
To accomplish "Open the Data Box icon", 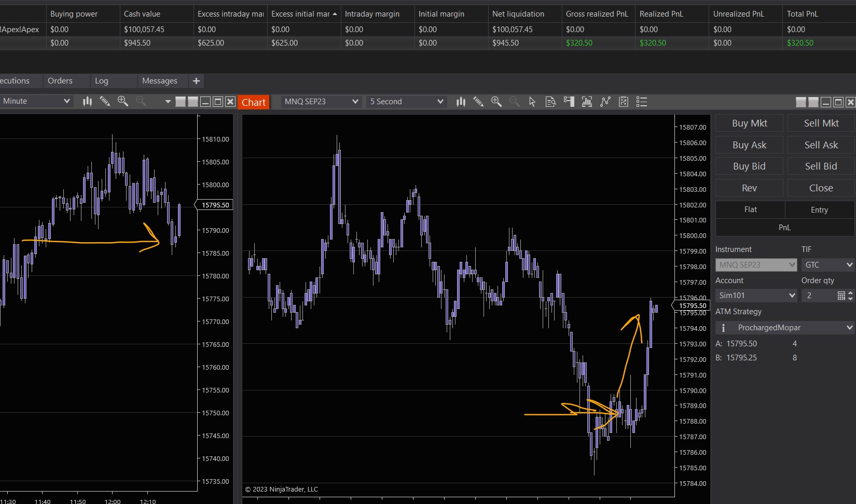I will [550, 102].
